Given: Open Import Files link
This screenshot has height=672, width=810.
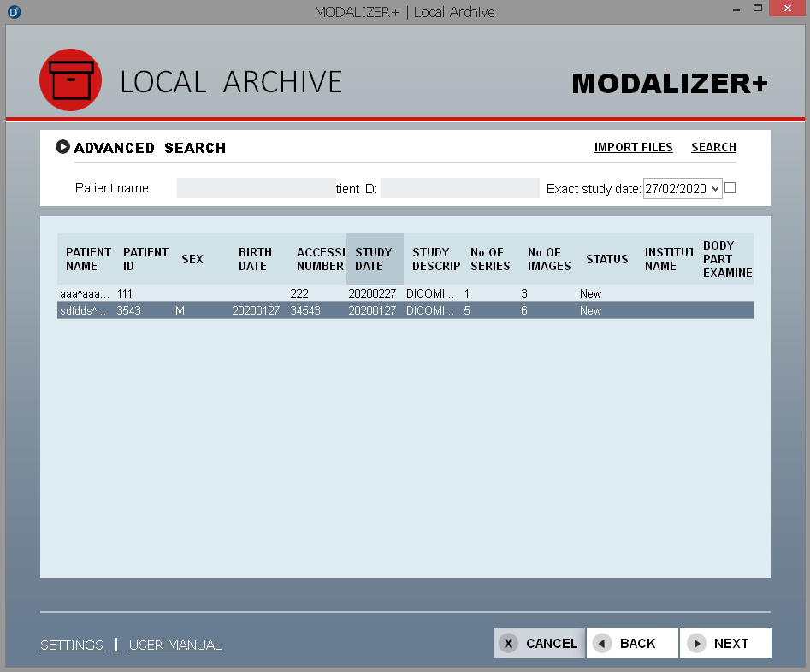Looking at the screenshot, I should (x=633, y=147).
